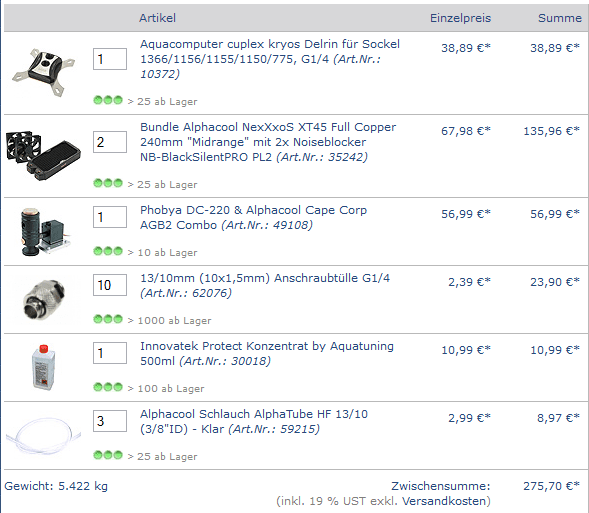
Task: Click the Innovatek Protect Konzentrat bottle thumbnail
Action: point(44,367)
